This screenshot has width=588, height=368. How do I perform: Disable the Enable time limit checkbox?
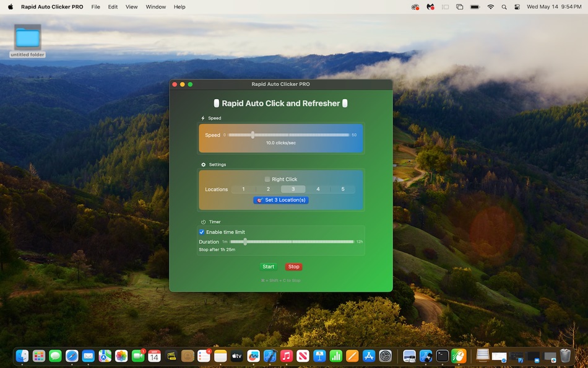click(x=201, y=231)
